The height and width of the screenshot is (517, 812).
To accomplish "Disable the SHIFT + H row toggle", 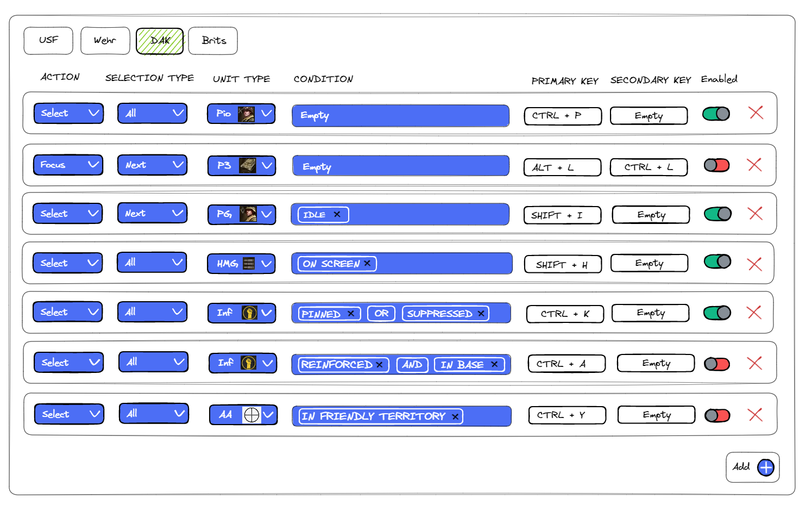I will coord(717,261).
